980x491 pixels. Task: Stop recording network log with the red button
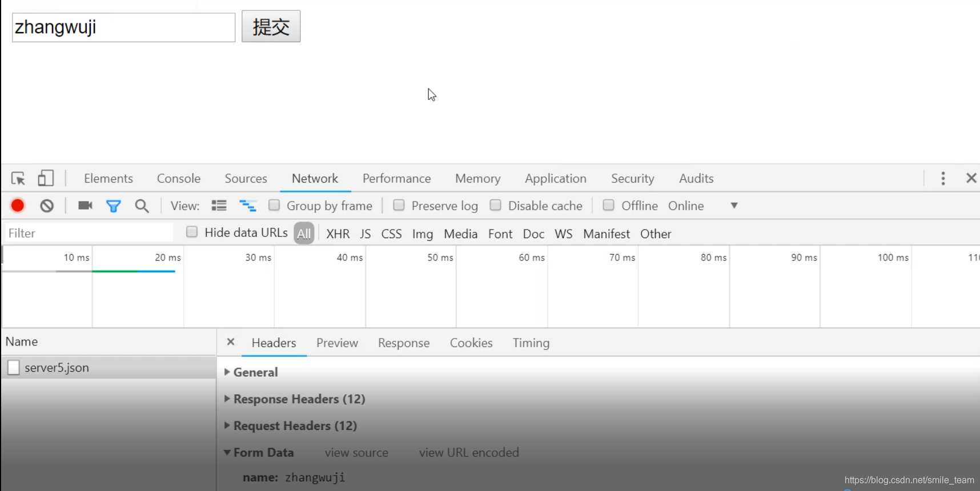[18, 206]
